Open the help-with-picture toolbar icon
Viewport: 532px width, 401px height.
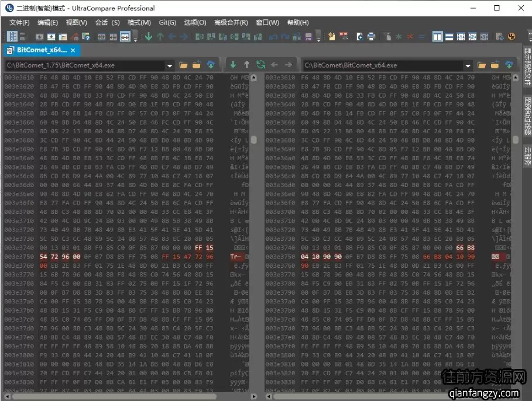[86, 37]
